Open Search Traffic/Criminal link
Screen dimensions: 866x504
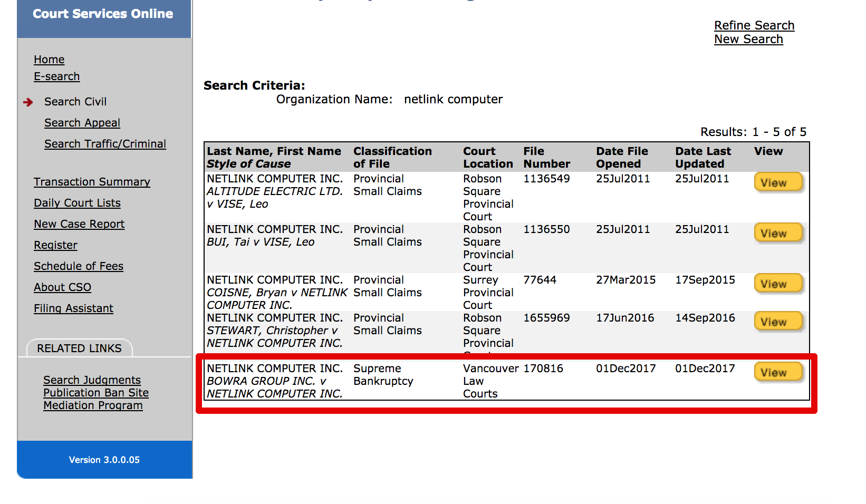pyautogui.click(x=105, y=144)
